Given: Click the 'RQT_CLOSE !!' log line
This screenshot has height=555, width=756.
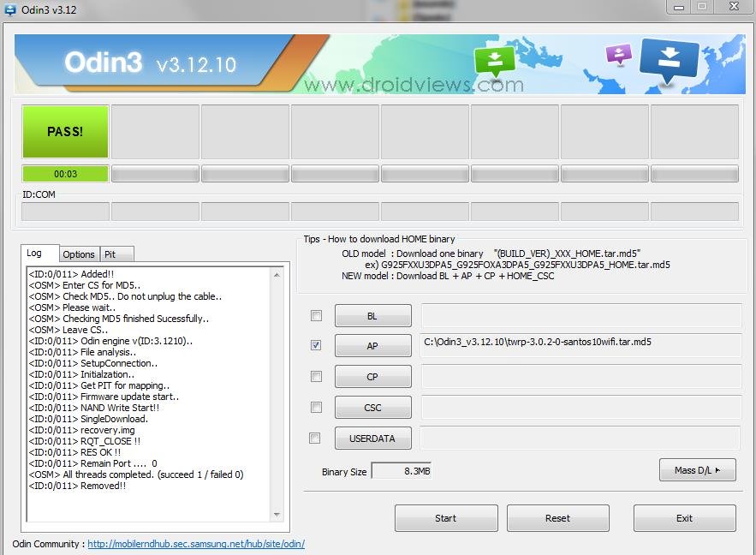Looking at the screenshot, I should pyautogui.click(x=85, y=441).
